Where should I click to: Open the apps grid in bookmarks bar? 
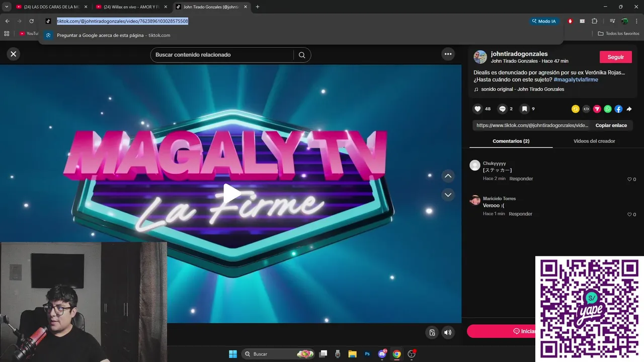(x=7, y=34)
